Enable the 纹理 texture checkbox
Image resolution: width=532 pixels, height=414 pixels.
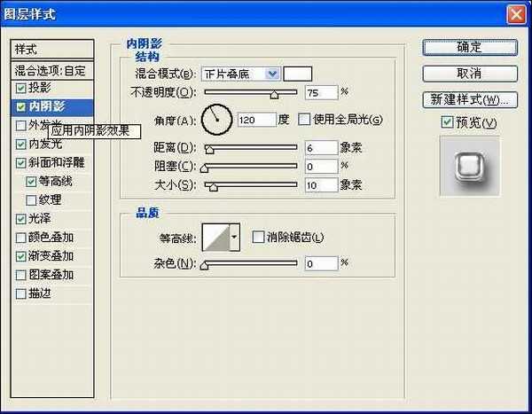[32, 199]
